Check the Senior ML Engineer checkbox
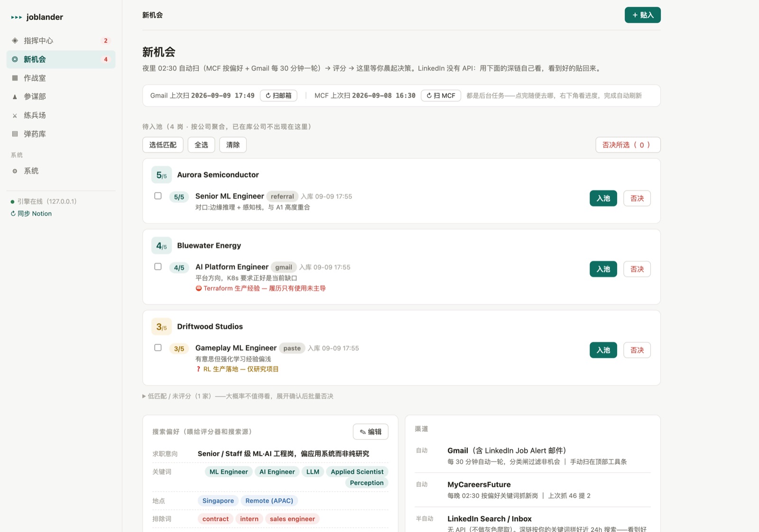Image resolution: width=759 pixels, height=532 pixels. (158, 196)
